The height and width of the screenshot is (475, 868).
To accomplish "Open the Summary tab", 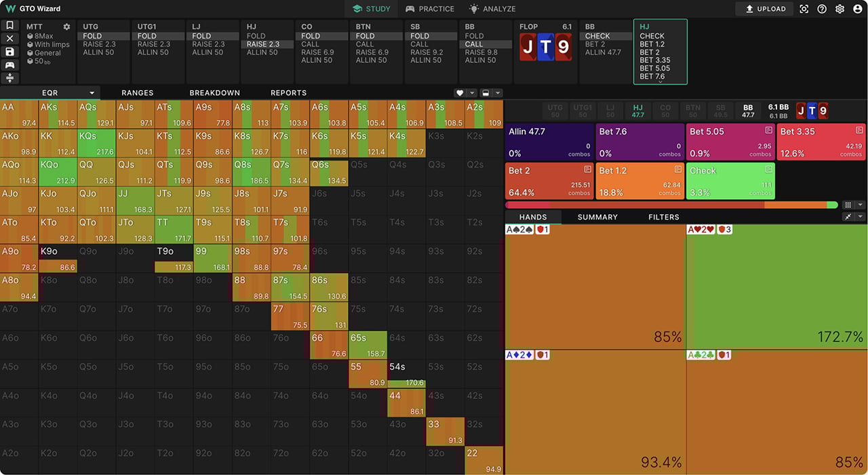I will (597, 217).
